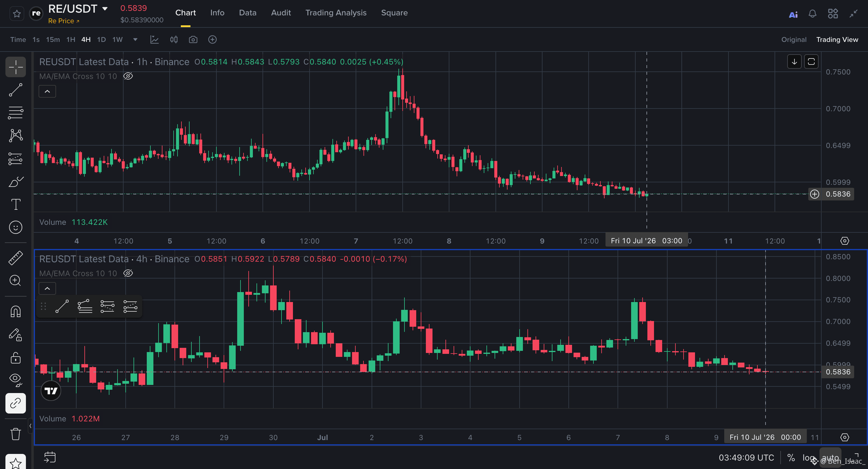This screenshot has width=868, height=469.
Task: Select the forecast projection tool
Action: point(15,159)
